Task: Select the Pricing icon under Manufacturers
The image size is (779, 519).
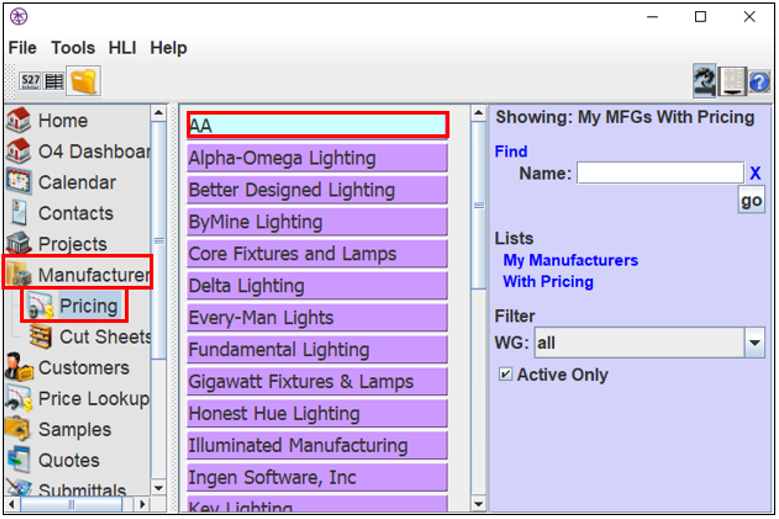Action: [40, 306]
